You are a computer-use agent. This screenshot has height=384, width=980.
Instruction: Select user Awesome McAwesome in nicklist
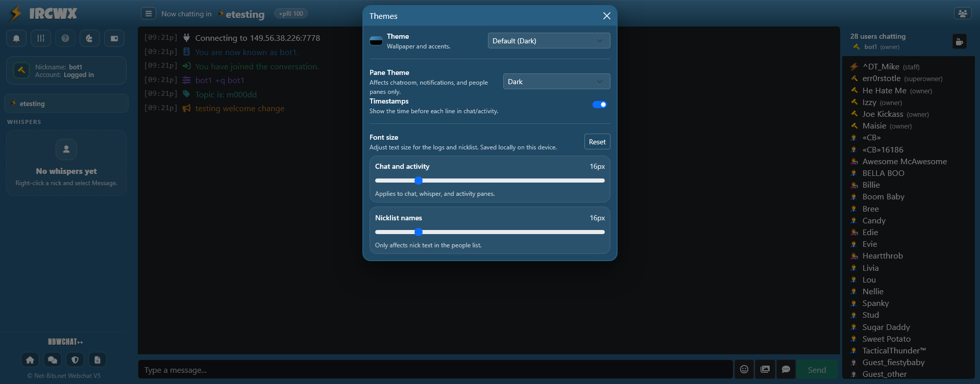click(x=904, y=162)
